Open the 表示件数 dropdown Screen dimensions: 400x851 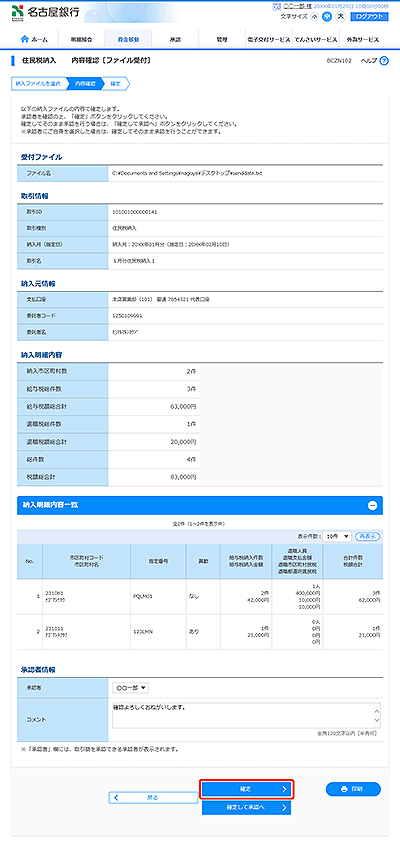pos(337,536)
